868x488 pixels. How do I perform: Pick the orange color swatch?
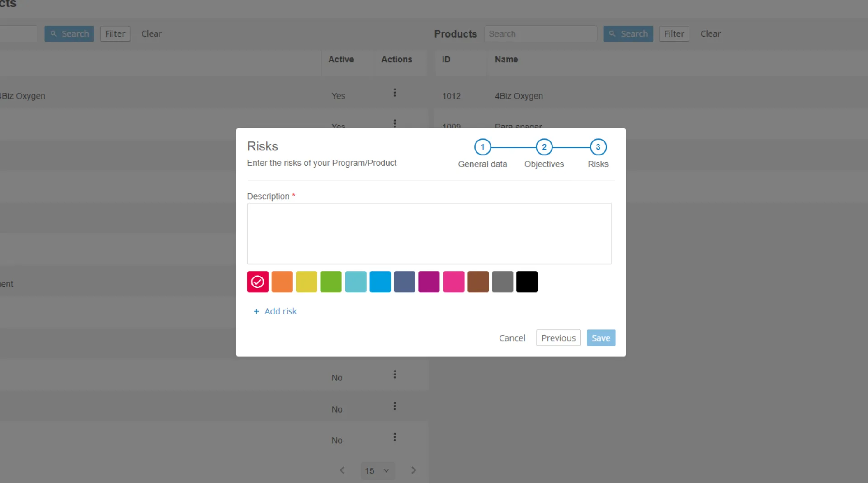coord(282,282)
